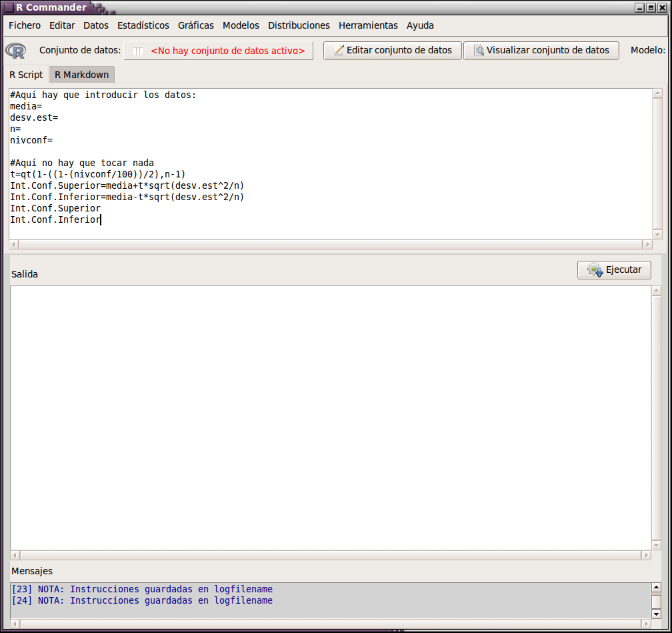The width and height of the screenshot is (672, 633).
Task: Place cursor on the 'desv.est=' line
Action: 34,117
